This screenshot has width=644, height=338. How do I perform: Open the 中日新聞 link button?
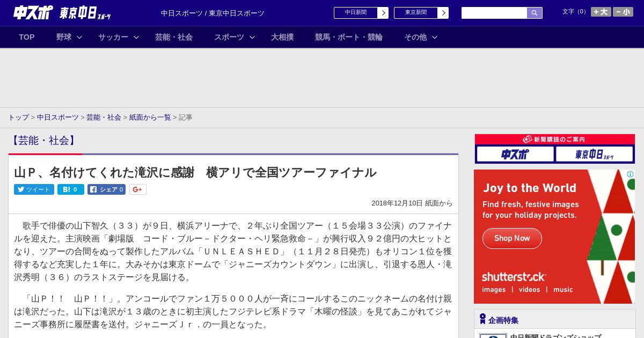tap(356, 13)
